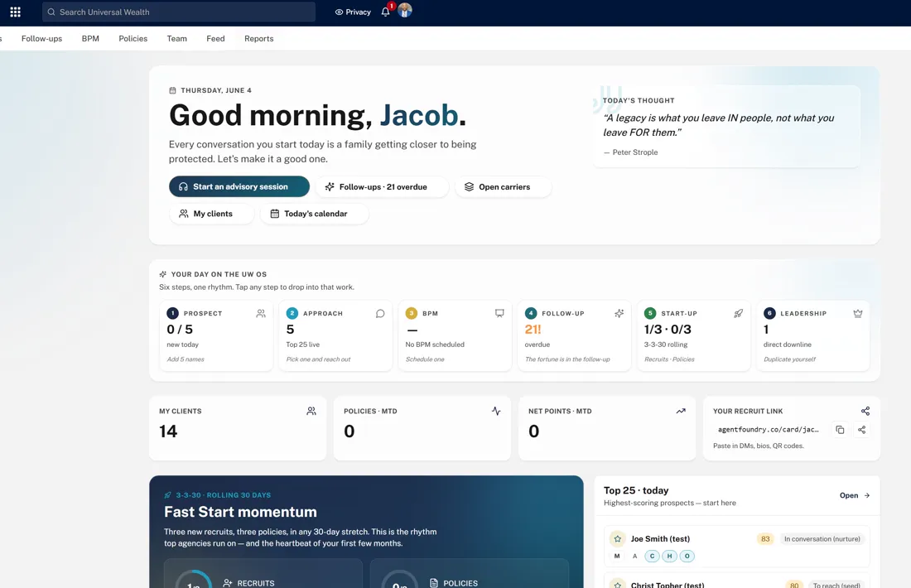The width and height of the screenshot is (911, 588).
Task: Open step 6 Leadership number badge
Action: coord(769,313)
